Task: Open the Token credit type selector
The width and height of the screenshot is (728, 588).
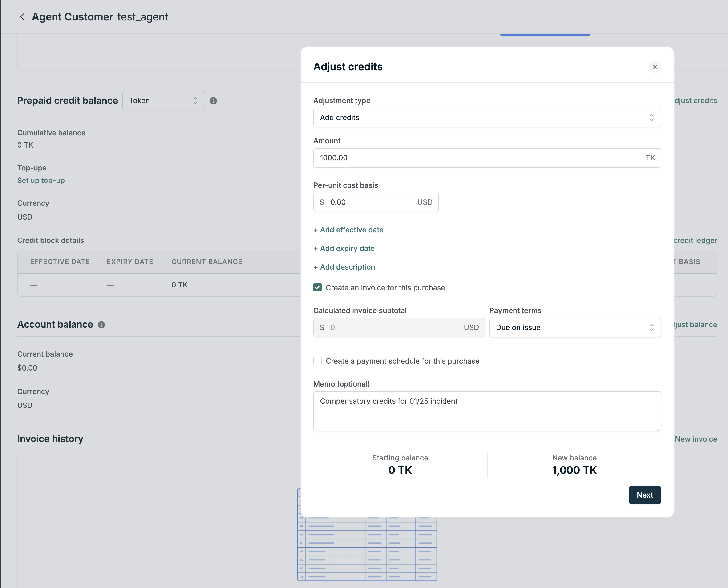Action: (x=164, y=101)
